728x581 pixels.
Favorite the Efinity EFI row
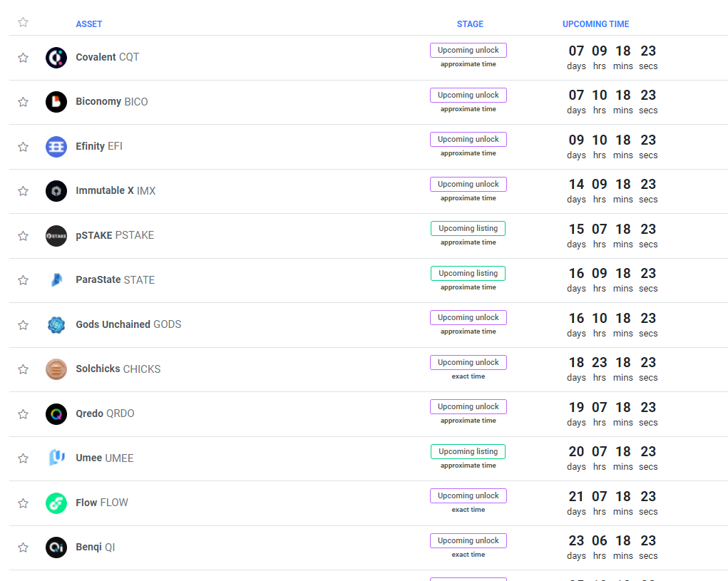[24, 147]
